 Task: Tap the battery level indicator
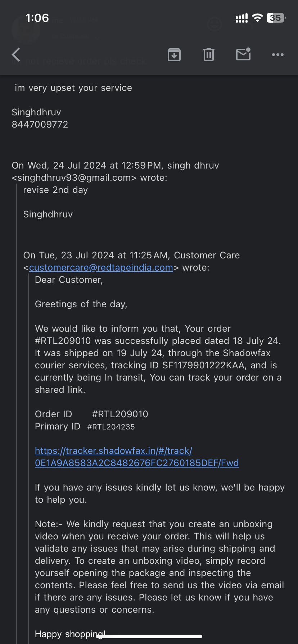276,18
